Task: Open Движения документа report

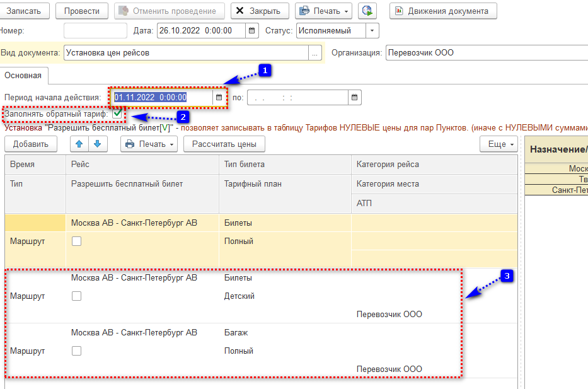Action: pyautogui.click(x=442, y=11)
